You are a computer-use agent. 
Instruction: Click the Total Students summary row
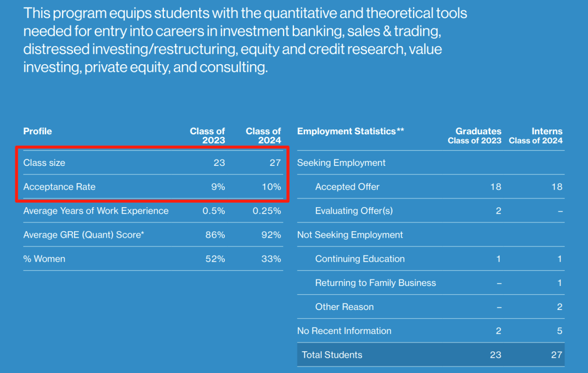[431, 355]
